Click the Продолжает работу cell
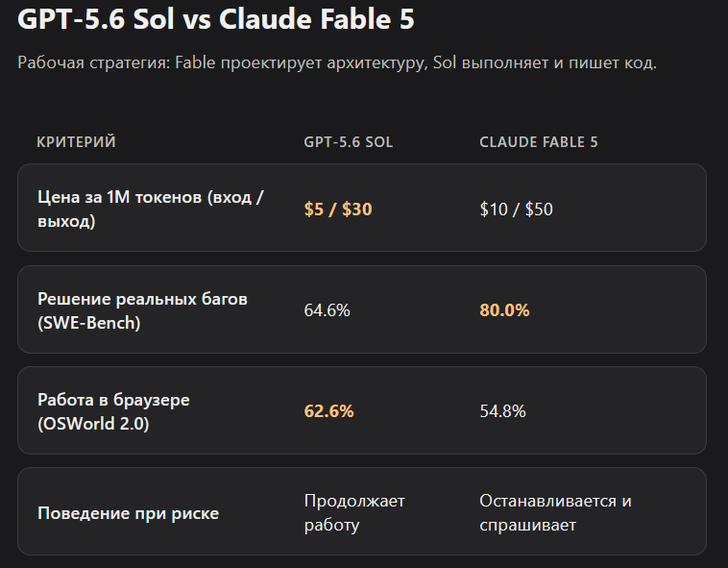The width and height of the screenshot is (728, 568). [354, 512]
